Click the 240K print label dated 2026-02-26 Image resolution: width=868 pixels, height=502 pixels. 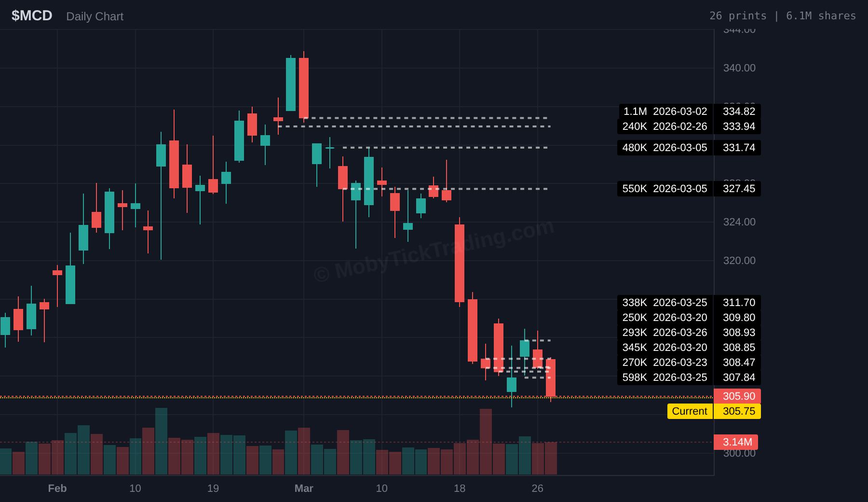tap(665, 126)
